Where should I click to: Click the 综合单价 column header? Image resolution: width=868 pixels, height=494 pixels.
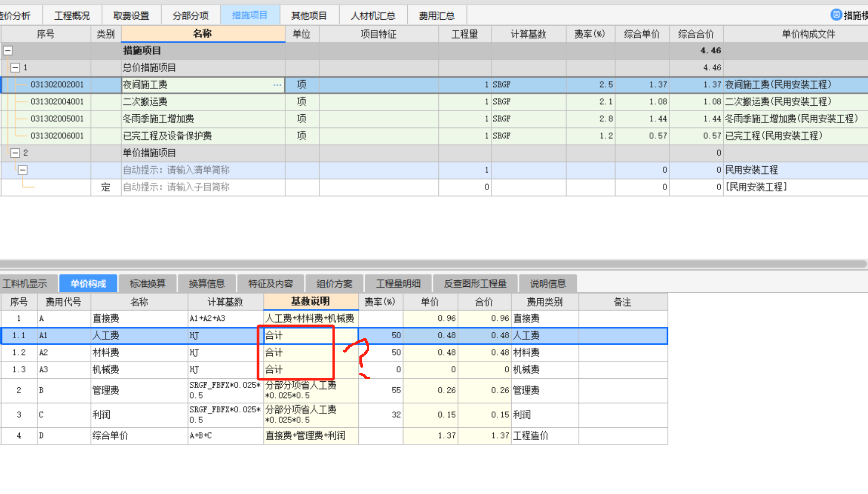pyautogui.click(x=642, y=34)
